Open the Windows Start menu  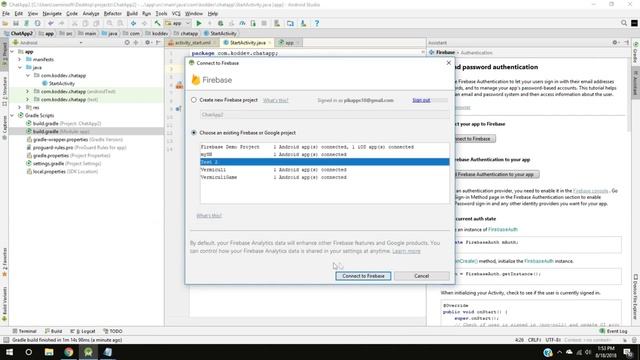click(9, 352)
